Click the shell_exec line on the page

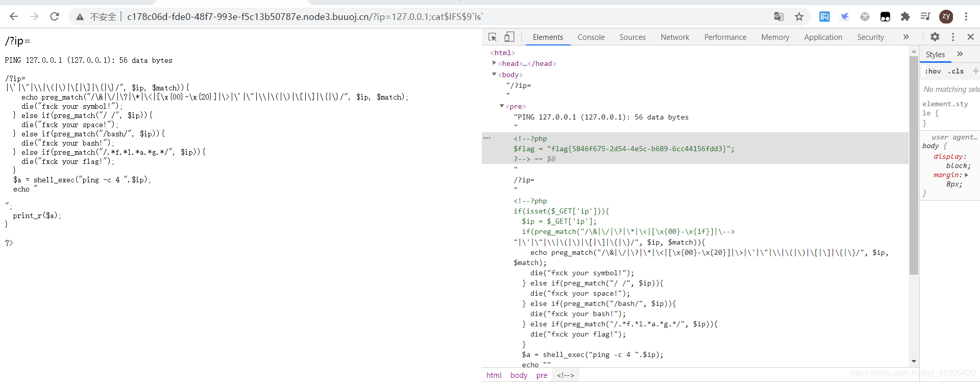[82, 180]
